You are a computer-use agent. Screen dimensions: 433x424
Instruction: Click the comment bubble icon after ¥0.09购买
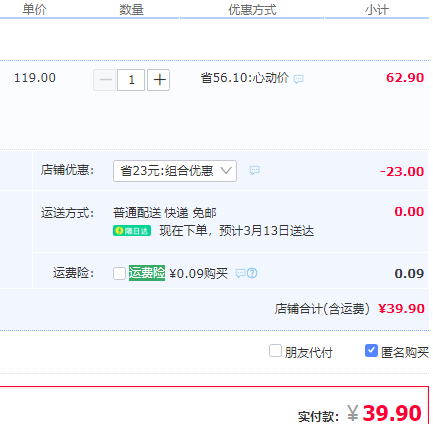240,274
